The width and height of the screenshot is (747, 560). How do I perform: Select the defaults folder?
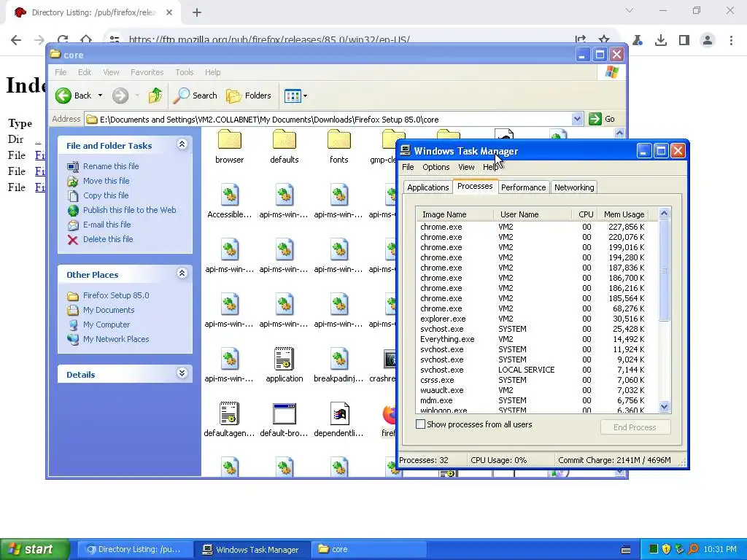point(285,147)
